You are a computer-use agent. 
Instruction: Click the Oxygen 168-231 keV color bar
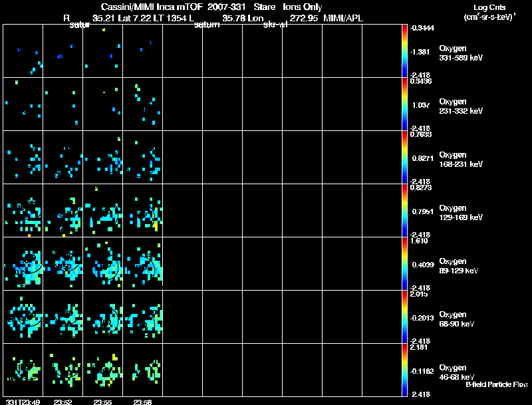pyautogui.click(x=405, y=158)
